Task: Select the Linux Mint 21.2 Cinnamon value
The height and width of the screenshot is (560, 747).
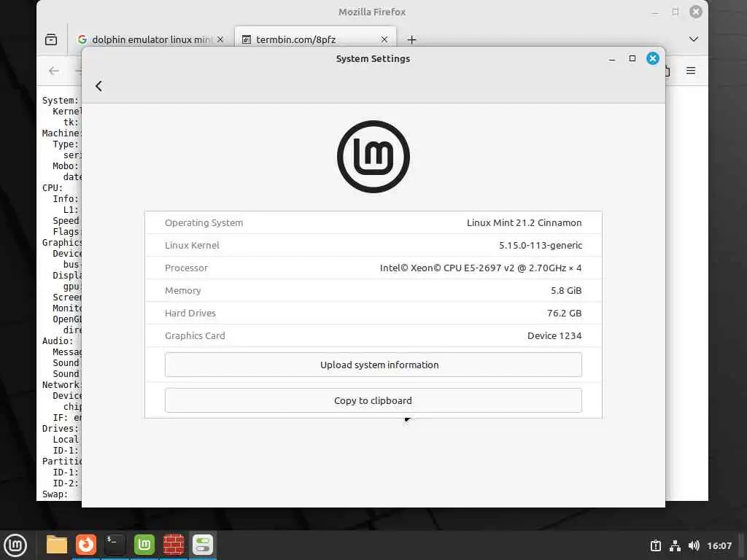Action: 524,223
